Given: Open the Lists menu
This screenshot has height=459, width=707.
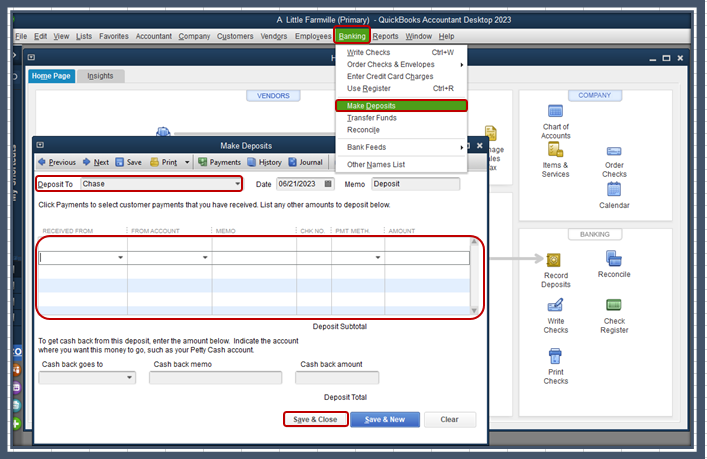Looking at the screenshot, I should pyautogui.click(x=83, y=36).
